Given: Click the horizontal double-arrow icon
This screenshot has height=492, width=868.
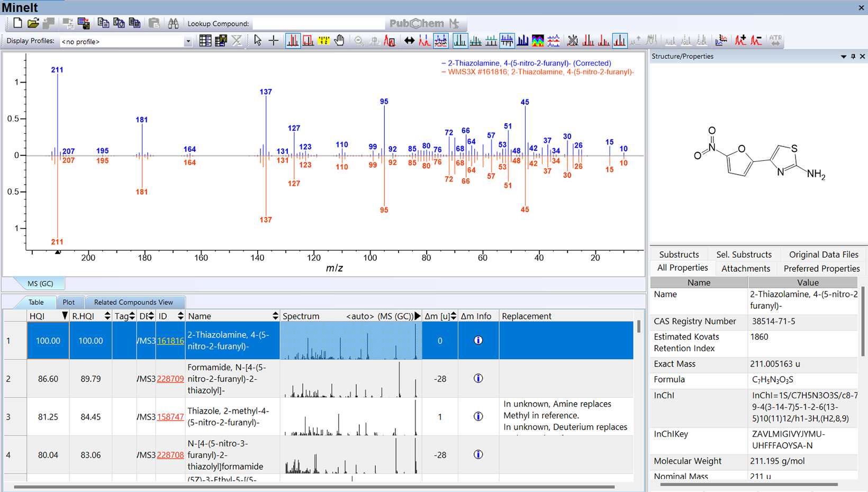Looking at the screenshot, I should coord(409,41).
